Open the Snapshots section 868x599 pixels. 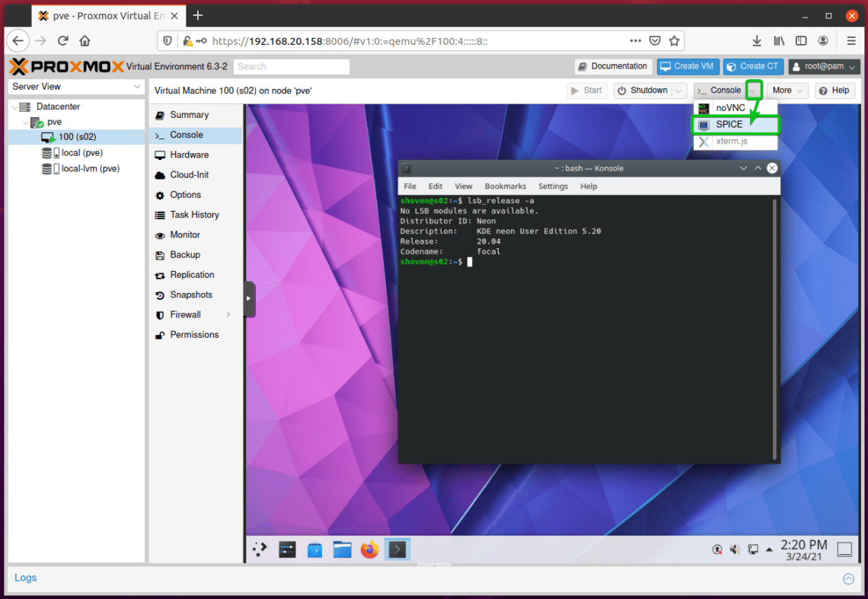(196, 295)
